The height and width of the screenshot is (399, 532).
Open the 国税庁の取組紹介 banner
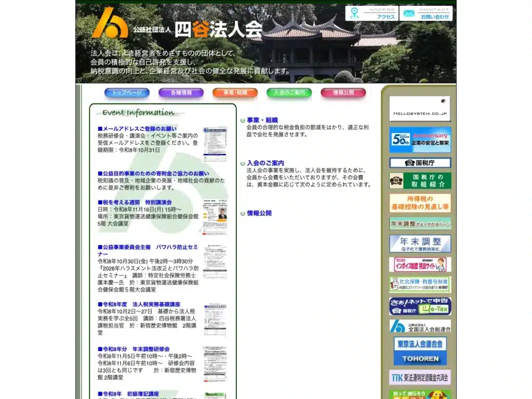pyautogui.click(x=420, y=180)
